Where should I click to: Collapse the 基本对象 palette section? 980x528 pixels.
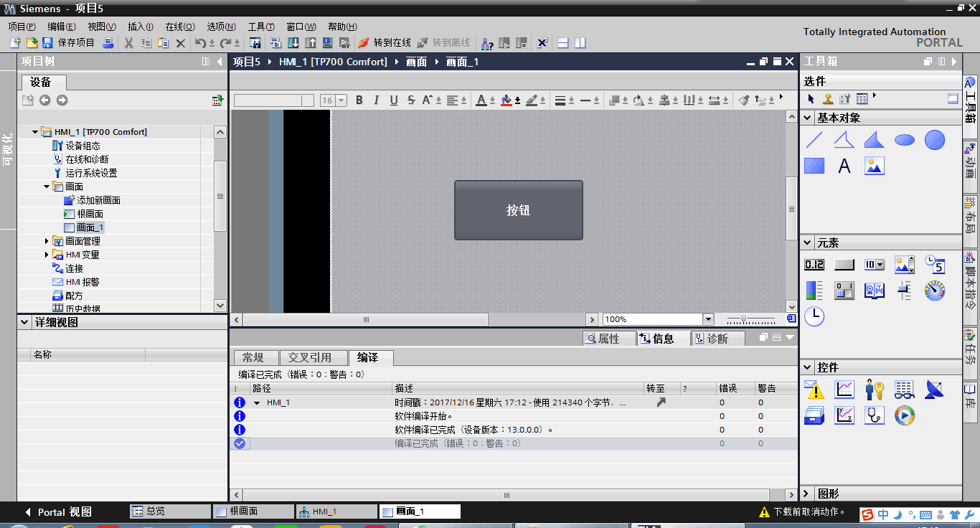point(808,118)
